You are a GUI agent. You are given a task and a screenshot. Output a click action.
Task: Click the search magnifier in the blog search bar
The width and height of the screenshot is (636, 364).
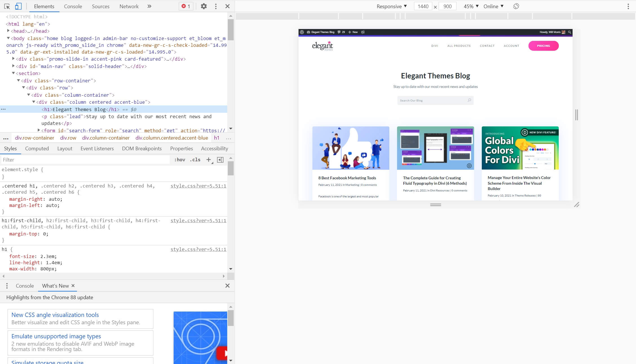[469, 100]
